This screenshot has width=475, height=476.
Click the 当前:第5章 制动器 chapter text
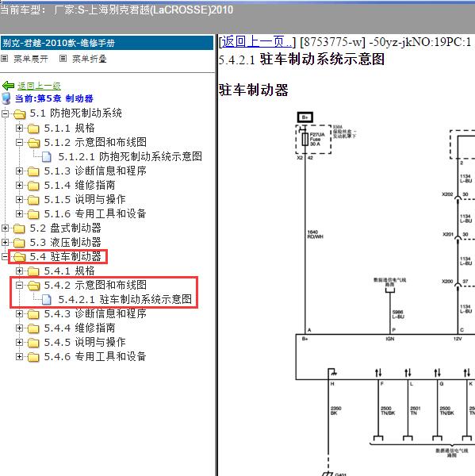54,98
